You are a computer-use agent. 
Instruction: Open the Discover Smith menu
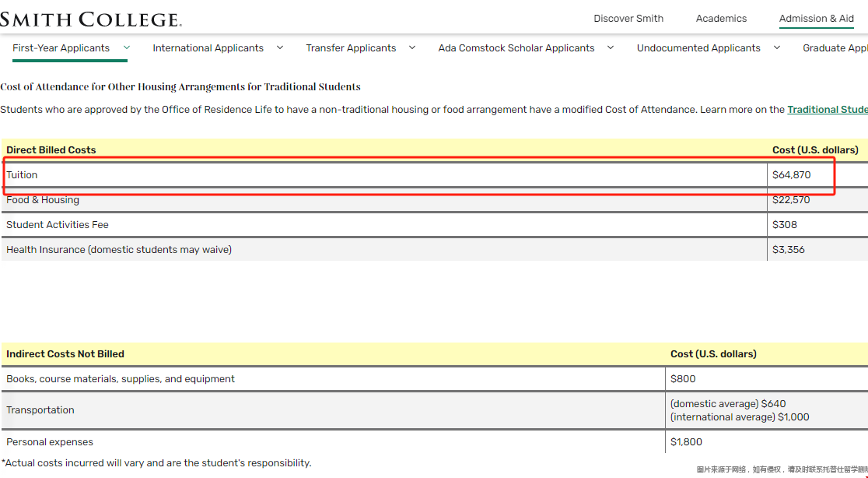pyautogui.click(x=628, y=18)
